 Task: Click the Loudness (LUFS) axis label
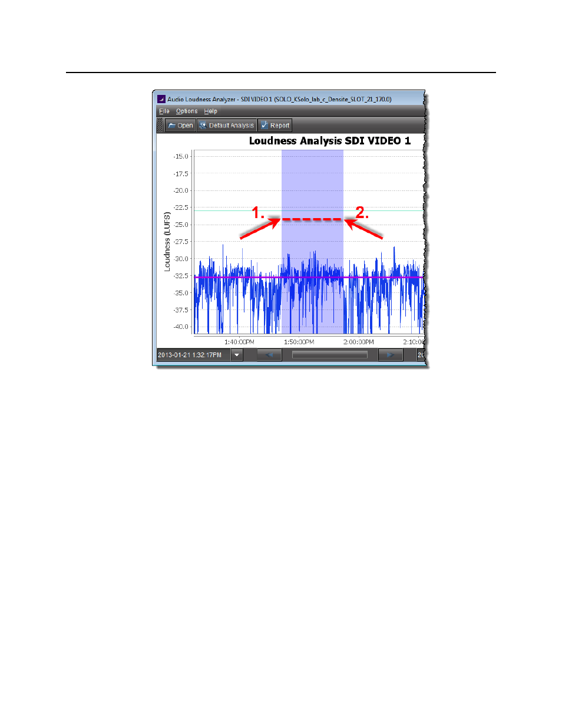(x=167, y=242)
